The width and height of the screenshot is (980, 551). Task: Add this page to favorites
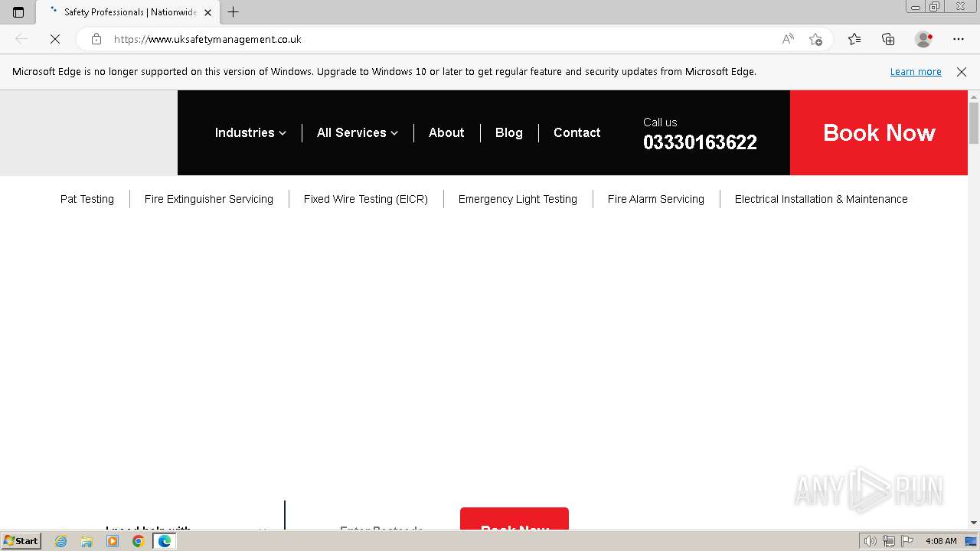click(x=815, y=39)
